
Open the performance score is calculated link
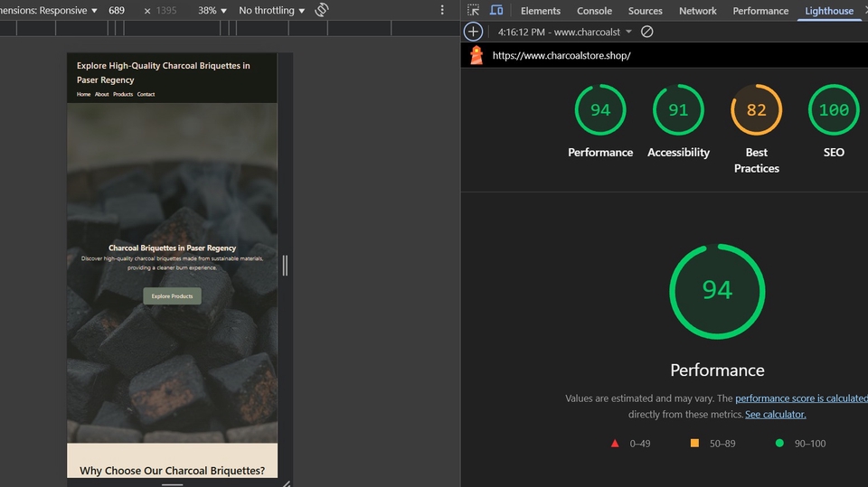tap(802, 398)
